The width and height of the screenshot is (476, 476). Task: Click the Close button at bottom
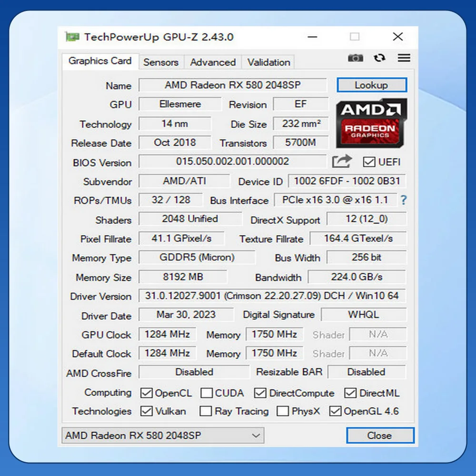tap(380, 436)
